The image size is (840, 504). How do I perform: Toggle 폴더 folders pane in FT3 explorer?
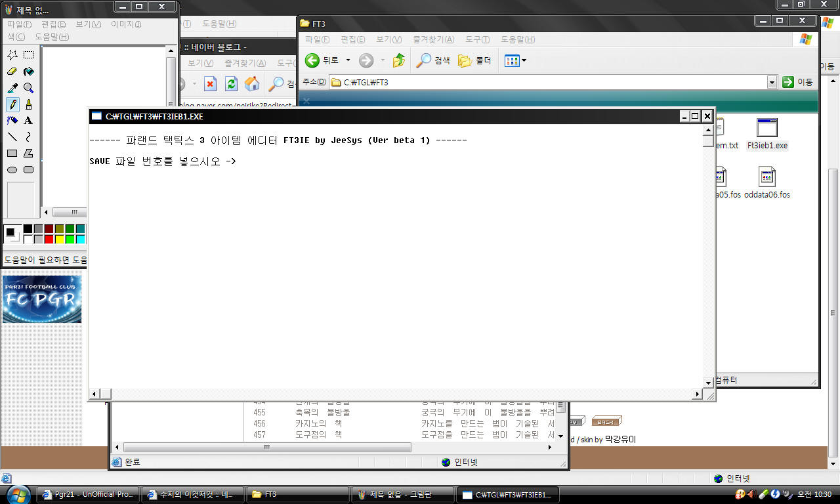click(x=474, y=60)
